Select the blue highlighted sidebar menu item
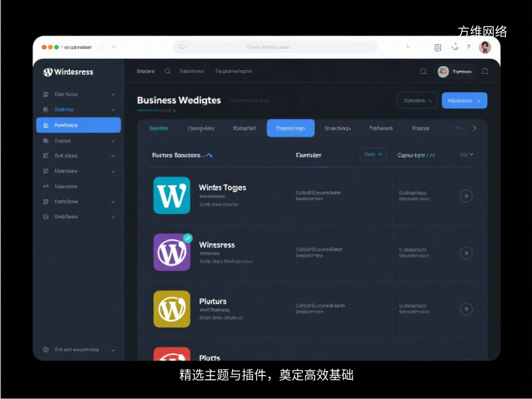The image size is (532, 399). pyautogui.click(x=78, y=125)
